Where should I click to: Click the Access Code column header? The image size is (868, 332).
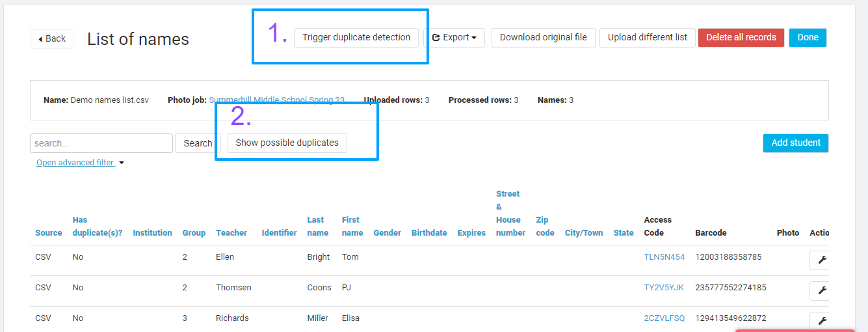[x=658, y=227]
